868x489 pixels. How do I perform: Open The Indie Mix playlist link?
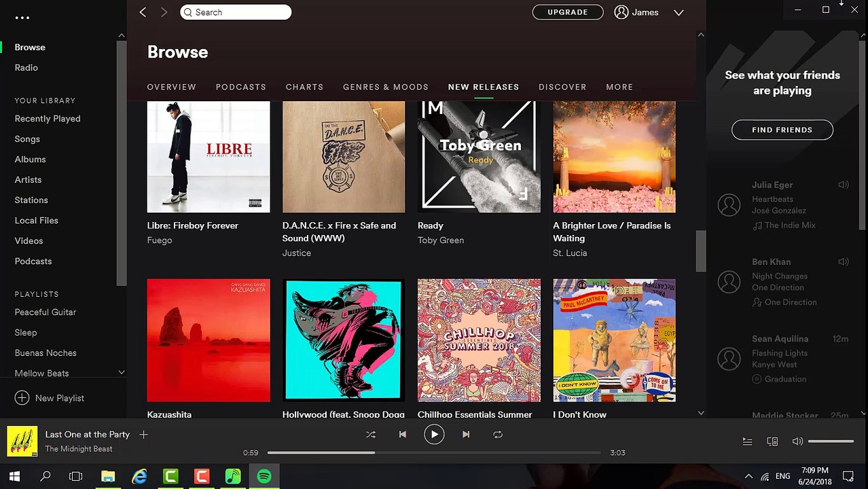pos(790,225)
